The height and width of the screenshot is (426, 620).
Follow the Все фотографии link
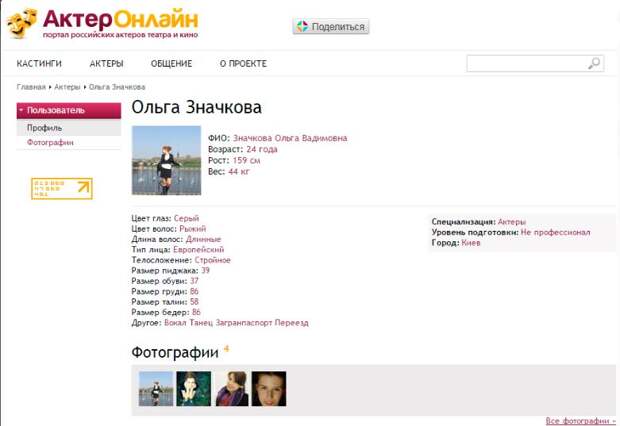tap(580, 421)
